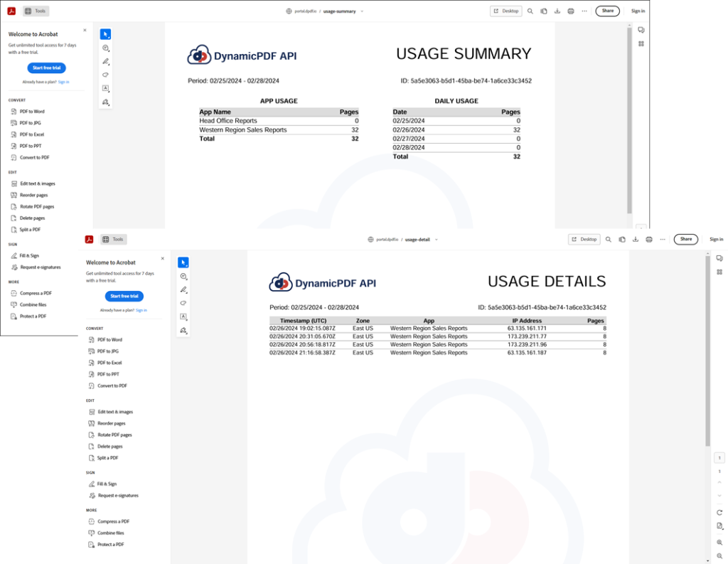The width and height of the screenshot is (728, 564).
Task: Click the zoom tool in usage-summary toolbar
Action: (x=105, y=48)
